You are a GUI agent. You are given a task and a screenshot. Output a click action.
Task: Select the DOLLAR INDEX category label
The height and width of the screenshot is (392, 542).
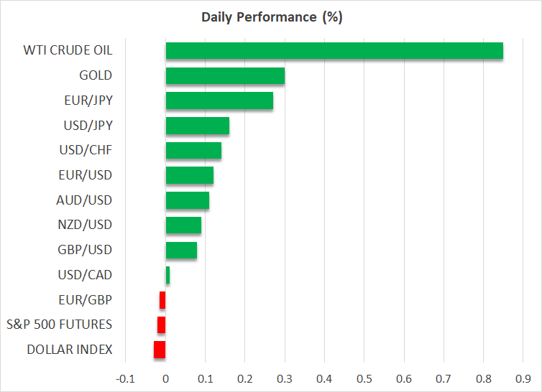click(x=70, y=350)
